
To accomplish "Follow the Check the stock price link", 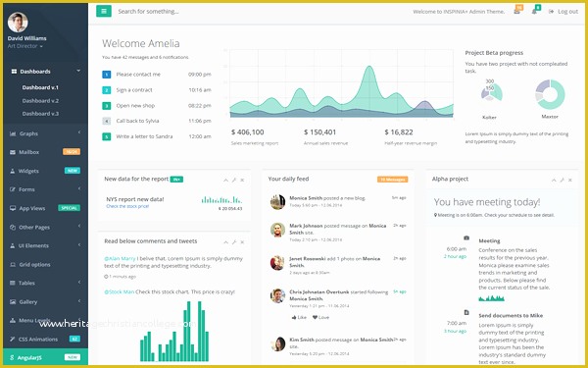I will [x=127, y=206].
